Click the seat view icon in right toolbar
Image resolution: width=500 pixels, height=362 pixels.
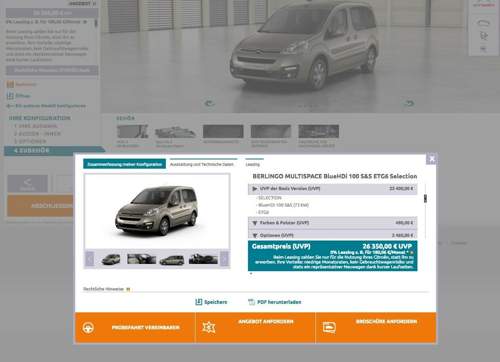click(484, 36)
